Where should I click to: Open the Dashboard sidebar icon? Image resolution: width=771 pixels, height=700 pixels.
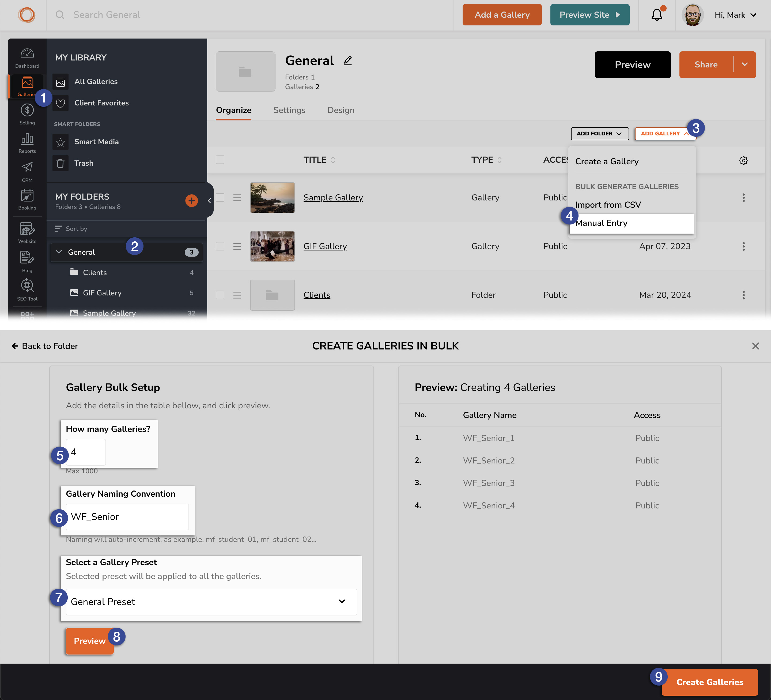click(x=27, y=58)
